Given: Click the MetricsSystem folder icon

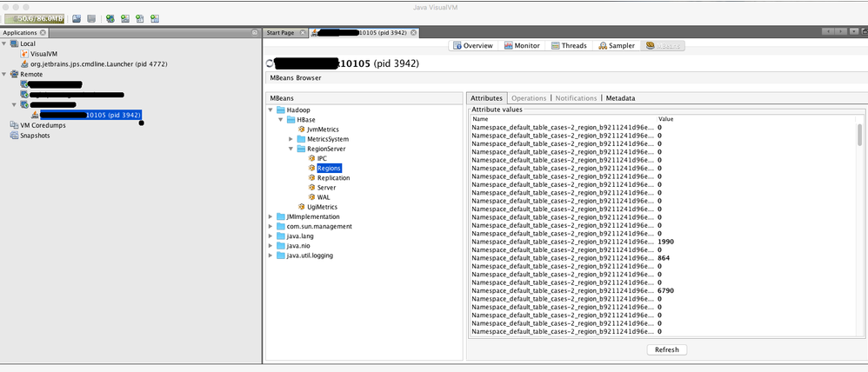Looking at the screenshot, I should (301, 139).
